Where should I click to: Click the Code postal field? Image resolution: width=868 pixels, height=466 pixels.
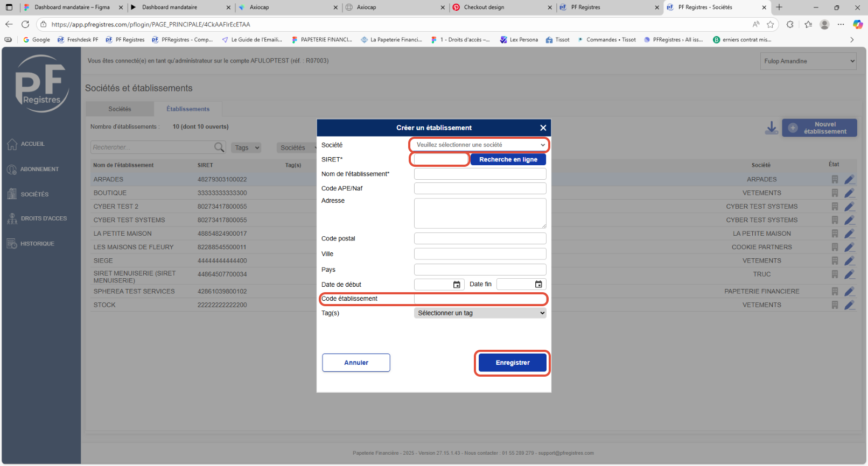(x=480, y=238)
